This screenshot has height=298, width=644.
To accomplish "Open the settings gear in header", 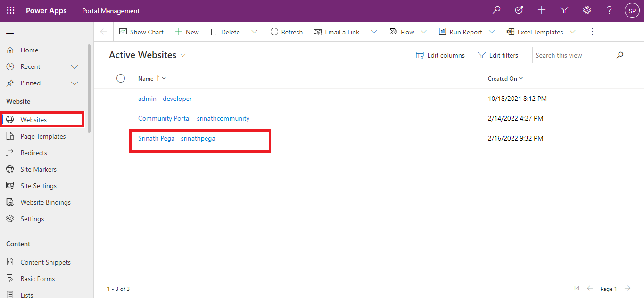I will (587, 10).
